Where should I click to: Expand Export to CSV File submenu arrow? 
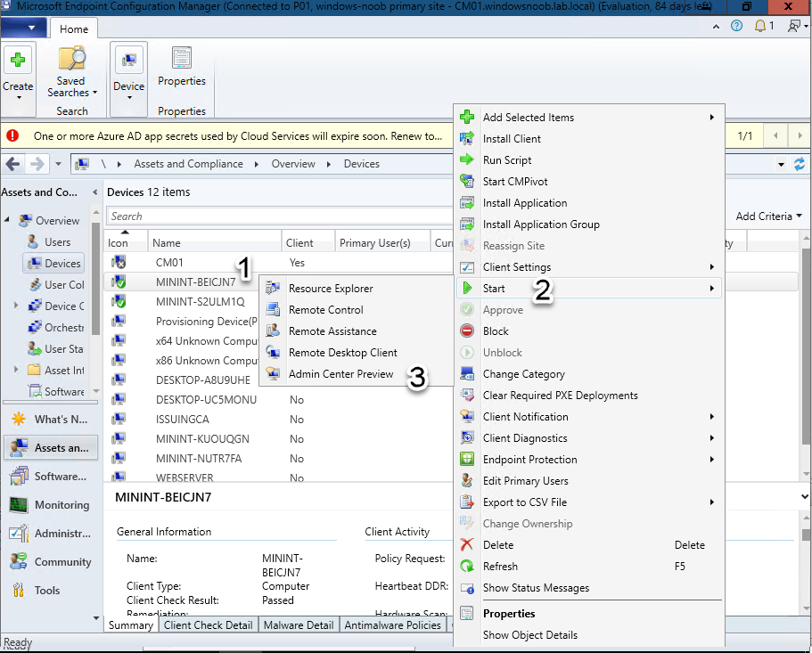712,502
